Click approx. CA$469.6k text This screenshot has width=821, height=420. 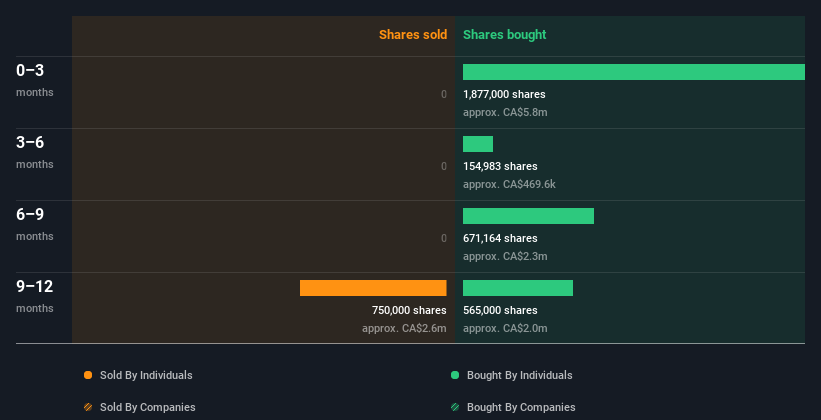click(509, 184)
